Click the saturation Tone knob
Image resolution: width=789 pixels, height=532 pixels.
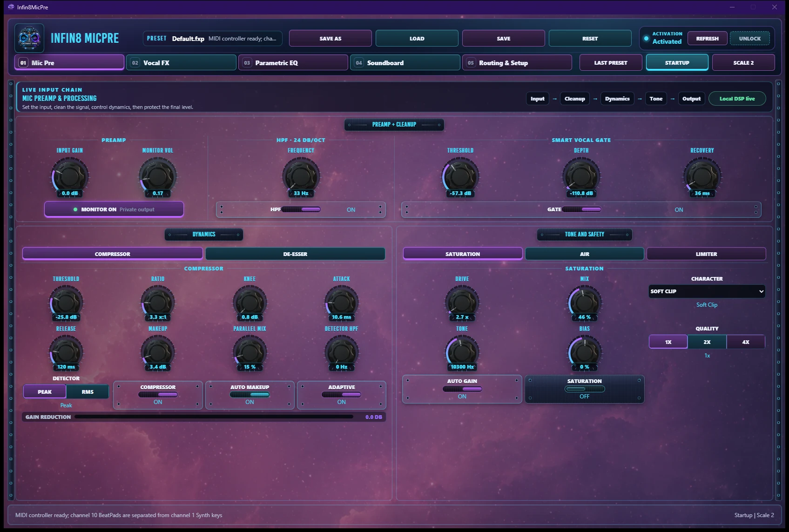pyautogui.click(x=462, y=352)
